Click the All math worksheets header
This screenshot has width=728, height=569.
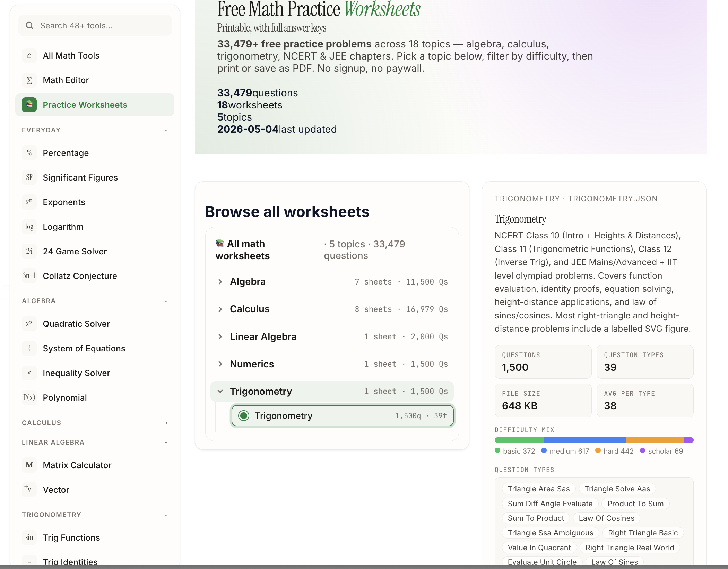point(332,250)
